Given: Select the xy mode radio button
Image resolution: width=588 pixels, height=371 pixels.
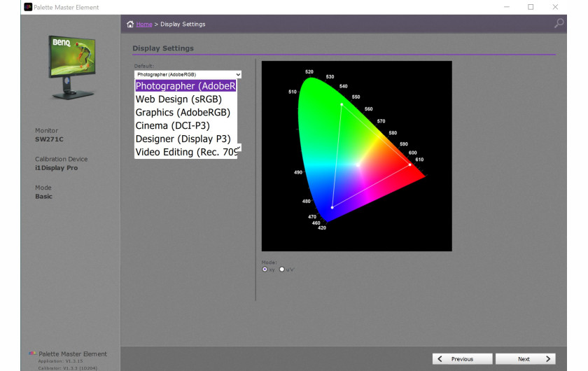Looking at the screenshot, I should pyautogui.click(x=265, y=269).
